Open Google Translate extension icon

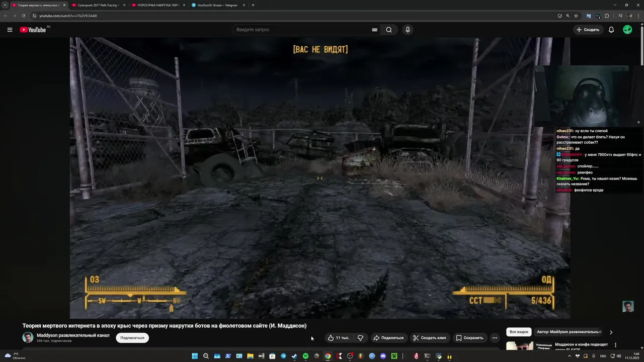589,16
